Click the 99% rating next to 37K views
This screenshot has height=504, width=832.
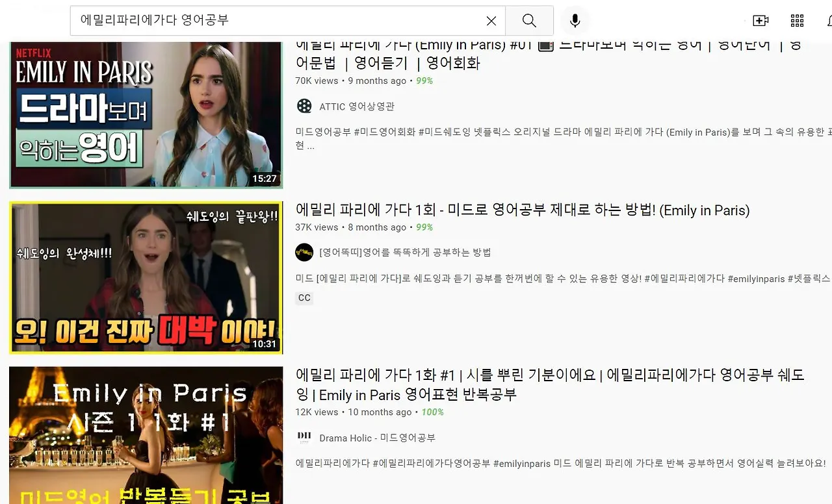(x=424, y=227)
